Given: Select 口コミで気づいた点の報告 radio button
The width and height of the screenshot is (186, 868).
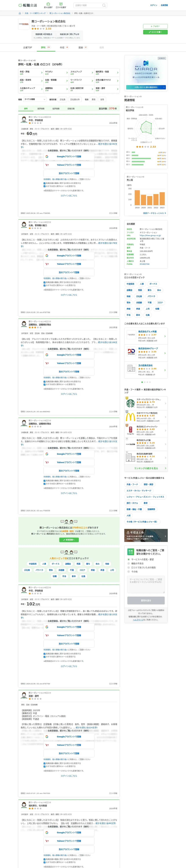Looking at the screenshot, I should point(129,567).
